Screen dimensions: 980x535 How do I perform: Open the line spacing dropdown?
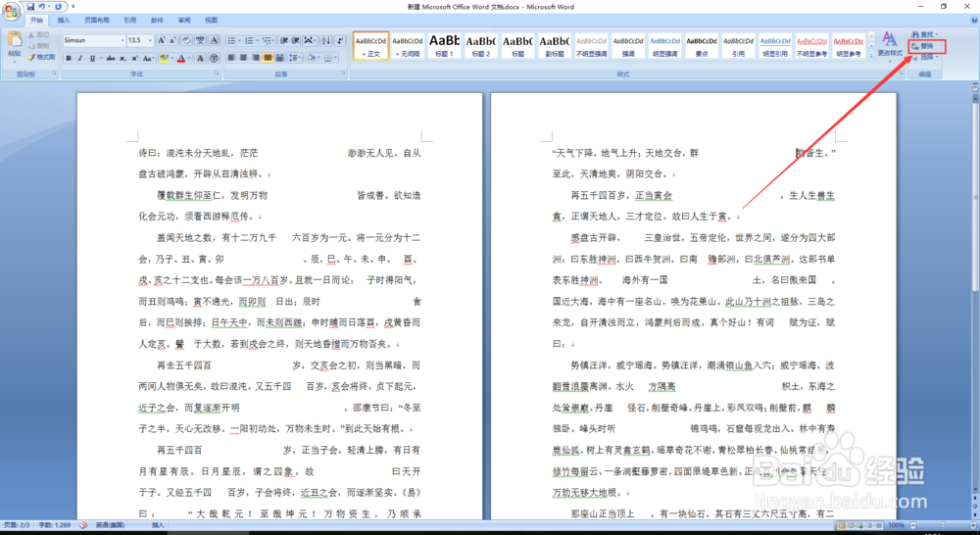(296, 58)
